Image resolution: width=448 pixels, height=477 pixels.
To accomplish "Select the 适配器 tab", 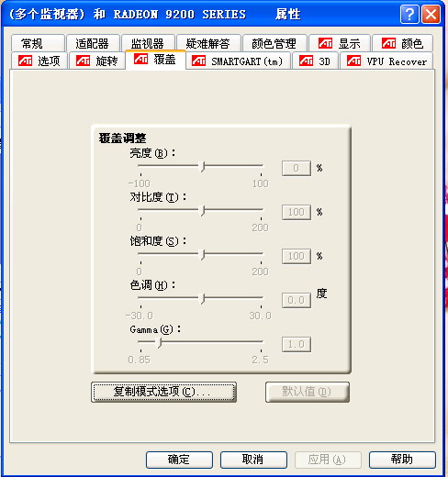I will tap(93, 43).
